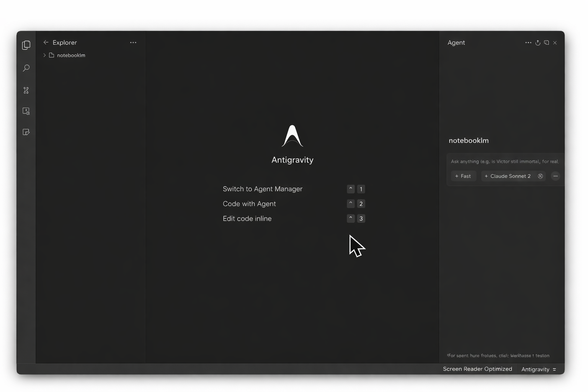Open the Search magnifier in activity bar
The image size is (588, 392).
[x=26, y=68]
